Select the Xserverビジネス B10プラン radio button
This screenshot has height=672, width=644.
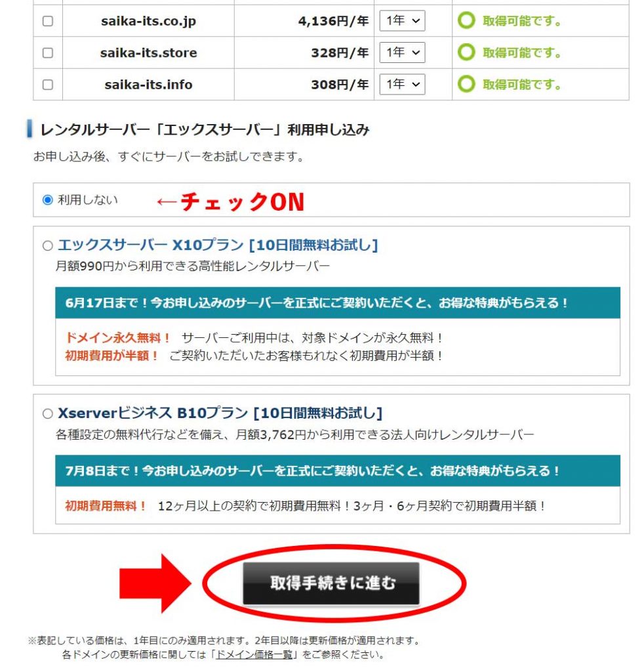(x=47, y=413)
